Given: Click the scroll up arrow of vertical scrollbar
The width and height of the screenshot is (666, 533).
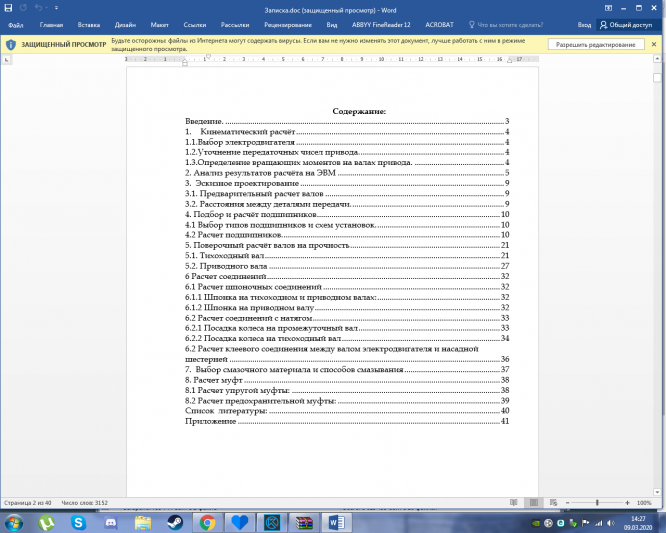Looking at the screenshot, I should (657, 59).
